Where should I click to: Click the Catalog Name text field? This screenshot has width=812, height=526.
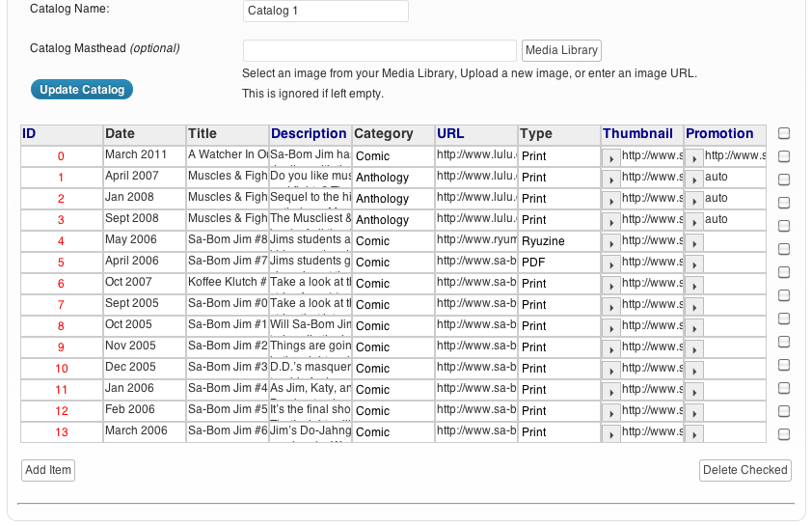[326, 11]
